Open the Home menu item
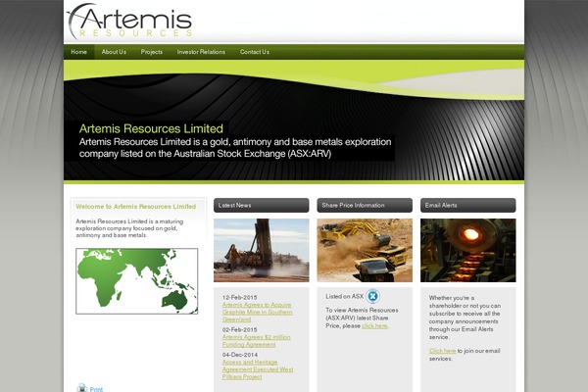The width and height of the screenshot is (588, 392). click(78, 52)
